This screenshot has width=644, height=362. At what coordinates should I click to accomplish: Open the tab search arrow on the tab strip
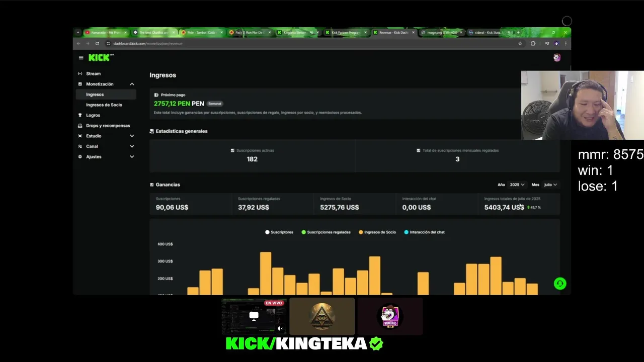point(78,33)
